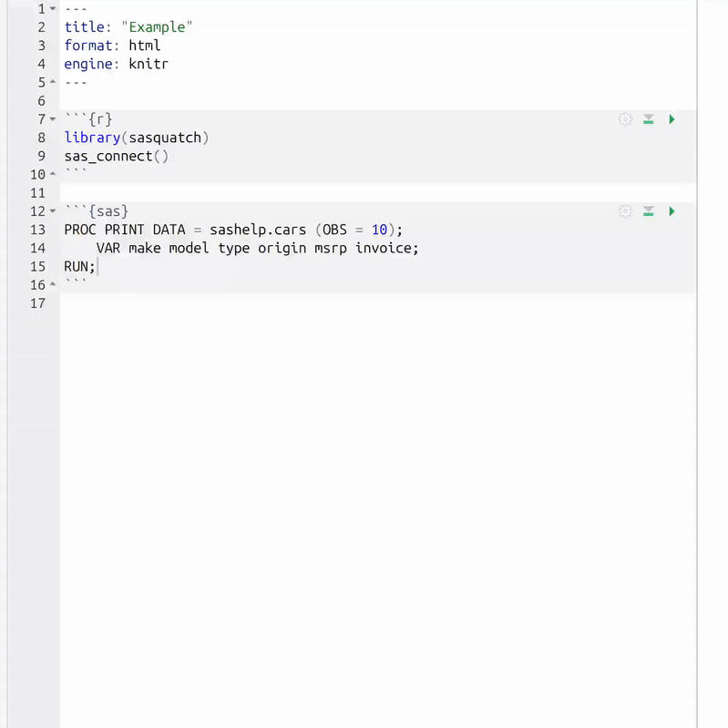
Task: Run the sas chunk with green play arrow
Action: [x=672, y=211]
